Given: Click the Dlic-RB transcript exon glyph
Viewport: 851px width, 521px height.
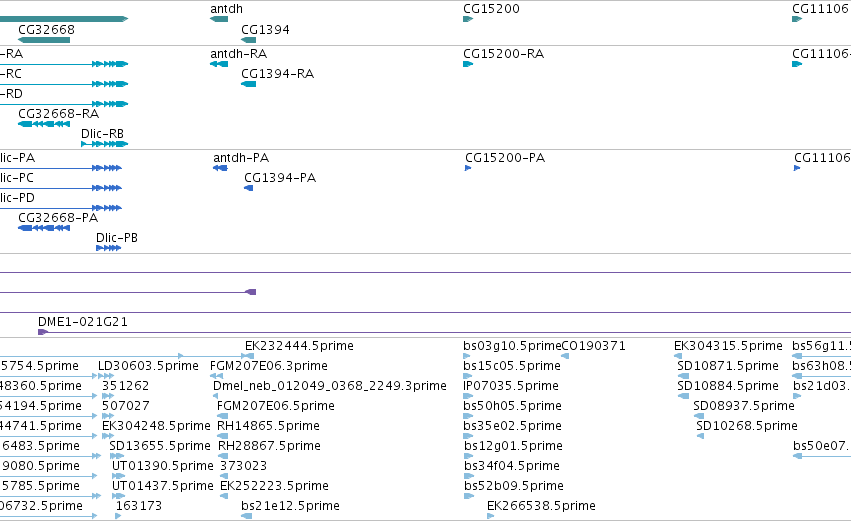Looking at the screenshot, I should tap(104, 144).
